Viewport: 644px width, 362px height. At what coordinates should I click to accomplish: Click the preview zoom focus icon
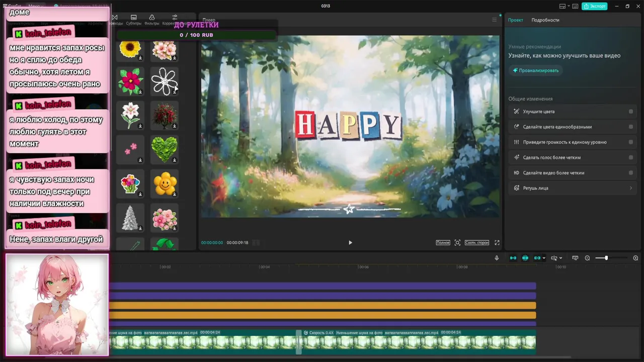pos(457,242)
